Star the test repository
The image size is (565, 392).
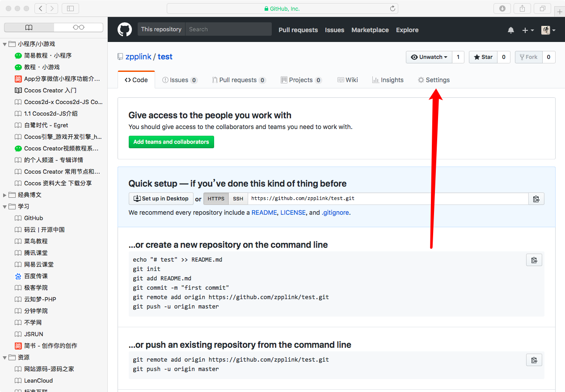click(483, 57)
